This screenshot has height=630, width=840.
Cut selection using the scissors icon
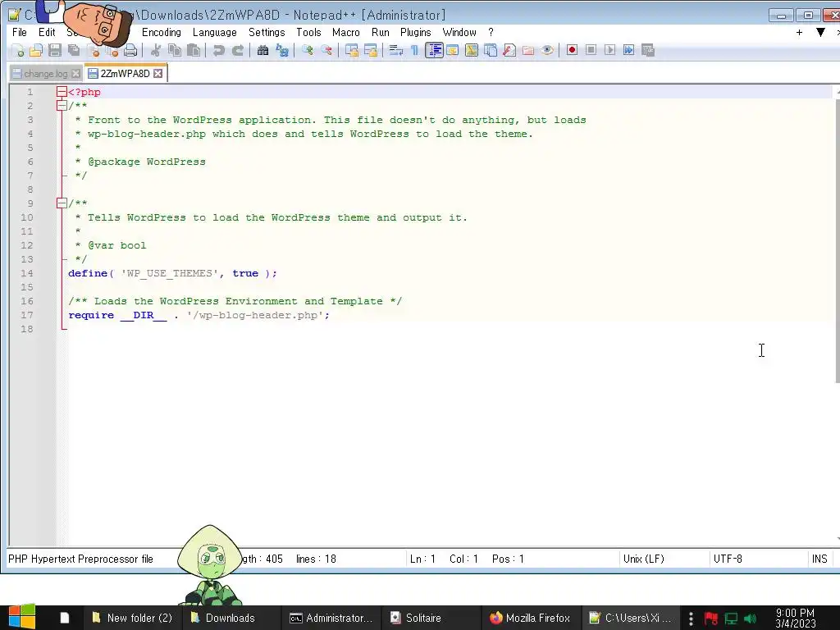click(156, 50)
